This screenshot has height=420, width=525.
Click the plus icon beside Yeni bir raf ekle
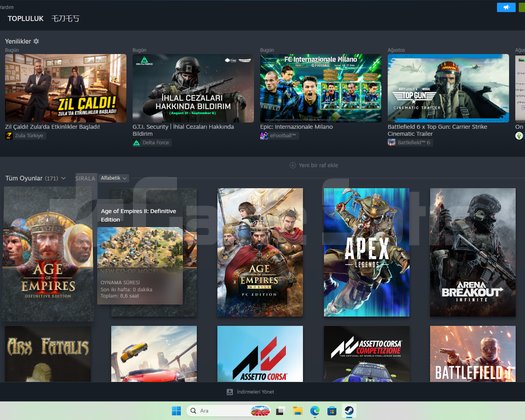point(292,165)
